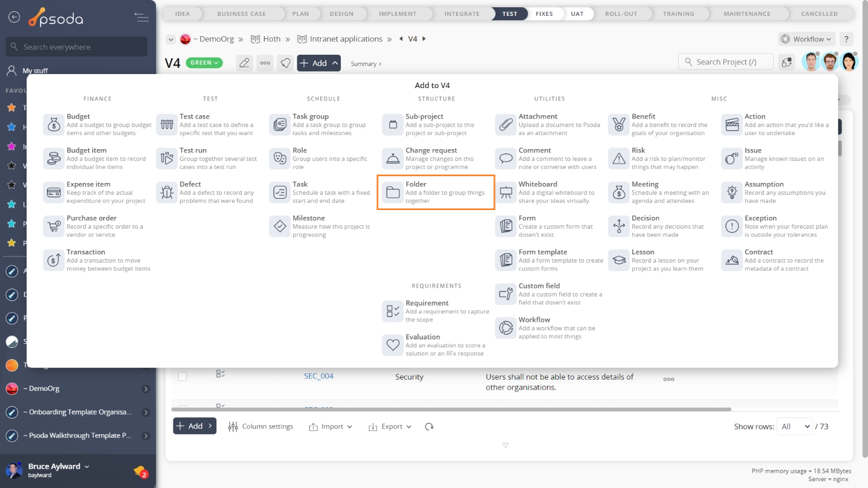Collapse the sidebar using the menu toggle
The width and height of the screenshot is (868, 488).
(x=141, y=18)
